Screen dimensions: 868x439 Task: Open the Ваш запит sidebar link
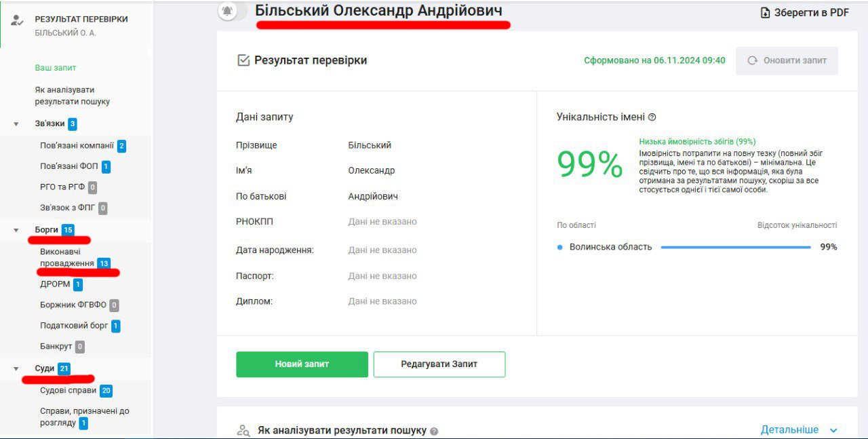click(56, 68)
